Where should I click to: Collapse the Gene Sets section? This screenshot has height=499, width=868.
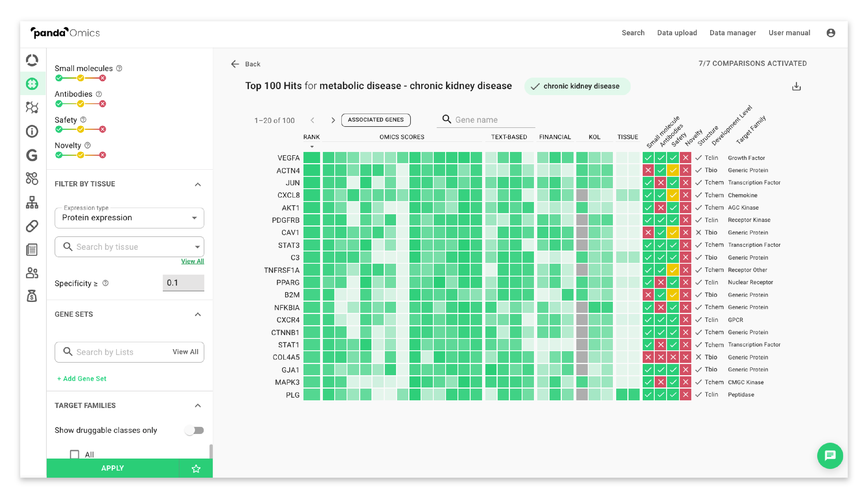tap(198, 314)
